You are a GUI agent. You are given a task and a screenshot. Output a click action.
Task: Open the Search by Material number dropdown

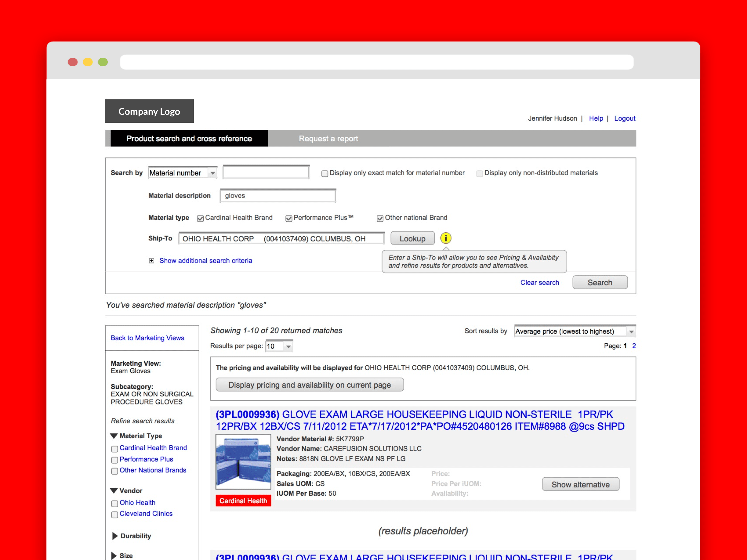[x=182, y=173]
